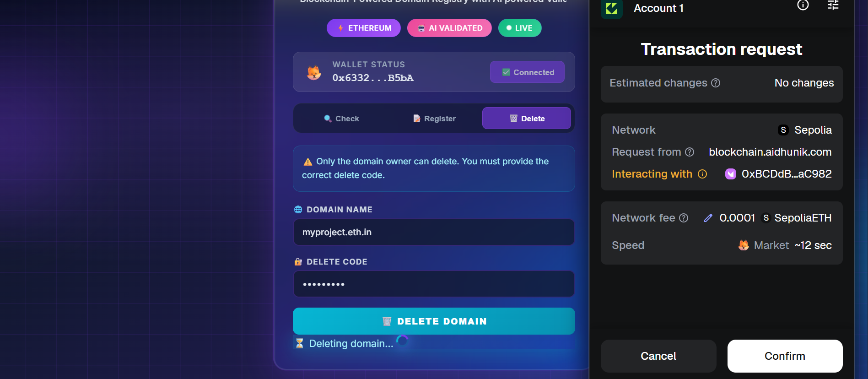This screenshot has width=868, height=379.
Task: Edit network fee with pencil icon
Action: [x=708, y=218]
